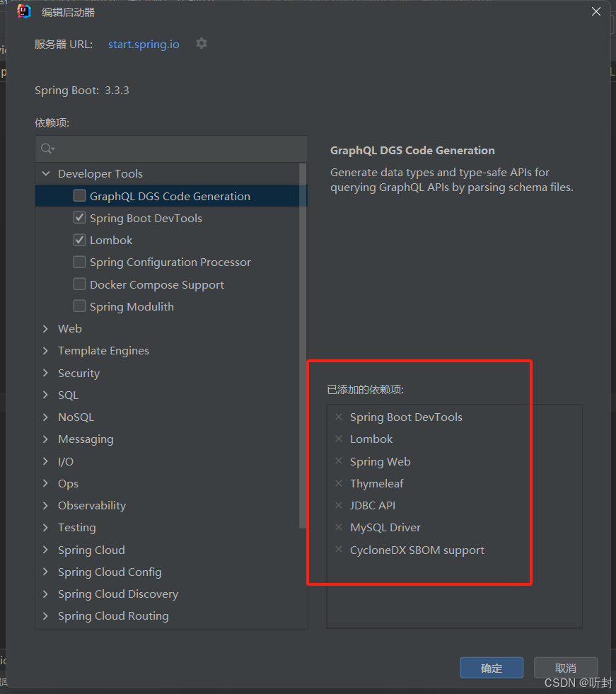Collapse the Developer Tools group

[45, 173]
